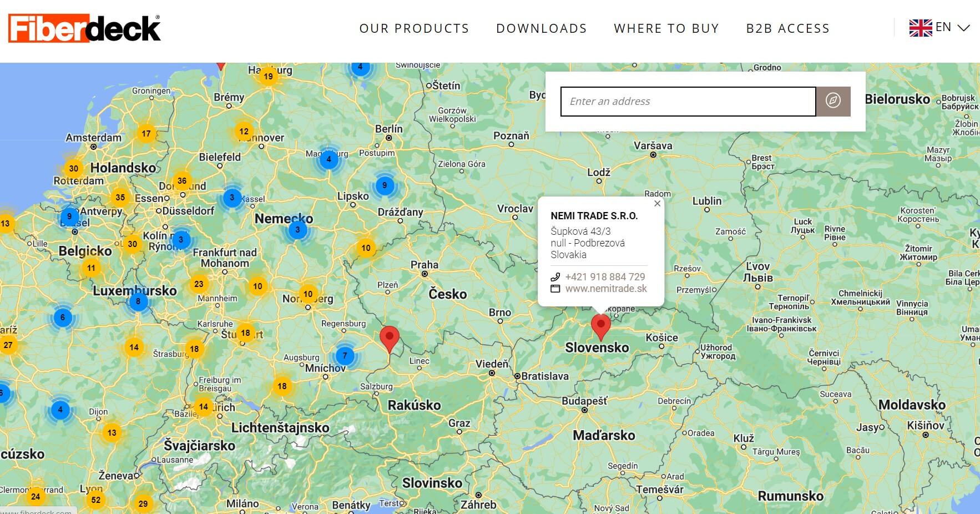The image size is (980, 514).
Task: Click the Berlín city label
Action: point(389,129)
